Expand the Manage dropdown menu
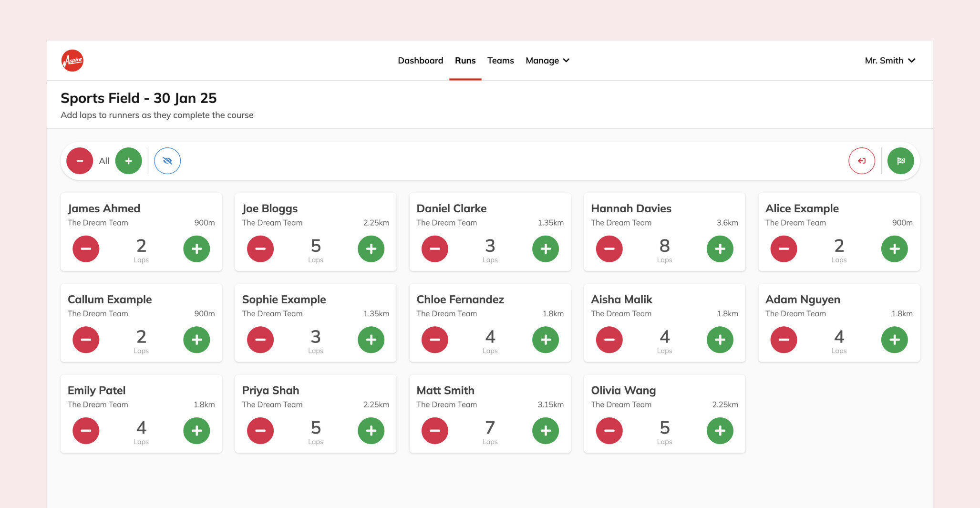 (x=547, y=61)
